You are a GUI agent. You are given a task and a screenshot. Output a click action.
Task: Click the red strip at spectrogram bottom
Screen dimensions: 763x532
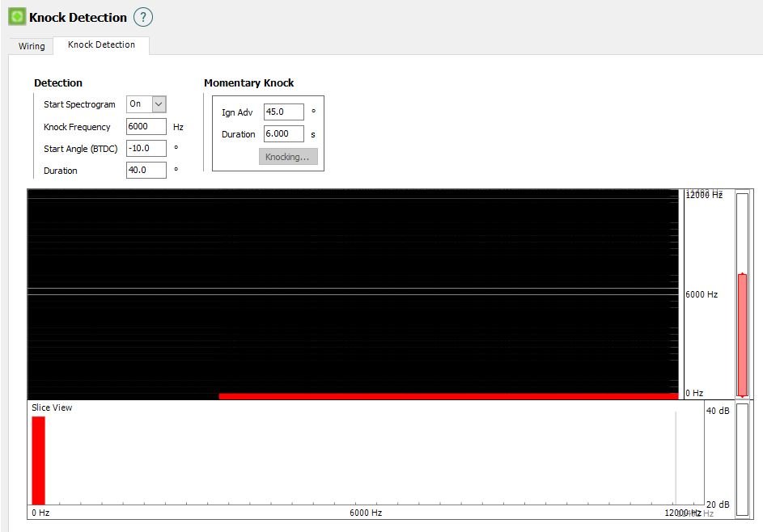point(448,396)
